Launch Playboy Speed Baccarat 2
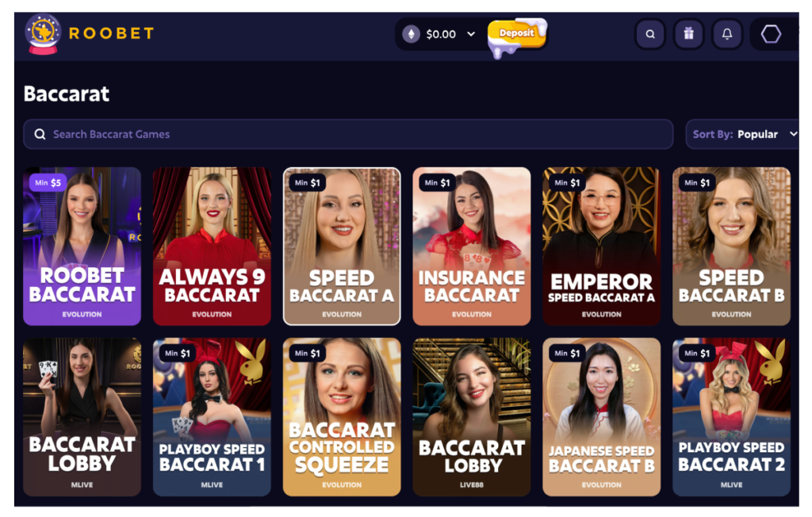 pos(732,417)
